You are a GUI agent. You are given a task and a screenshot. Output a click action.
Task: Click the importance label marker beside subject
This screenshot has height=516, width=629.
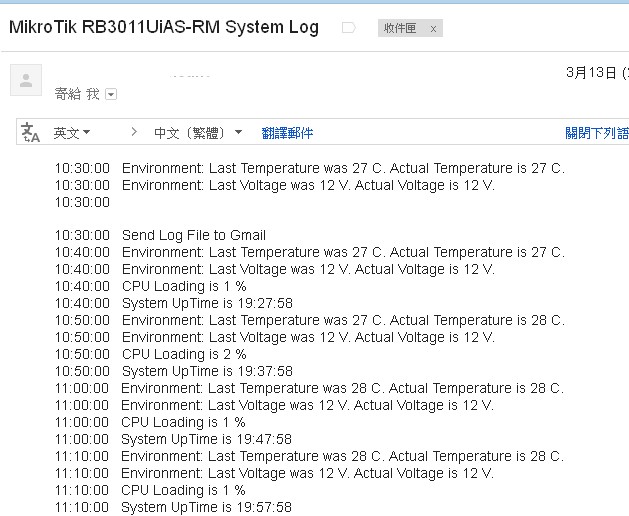coord(348,28)
